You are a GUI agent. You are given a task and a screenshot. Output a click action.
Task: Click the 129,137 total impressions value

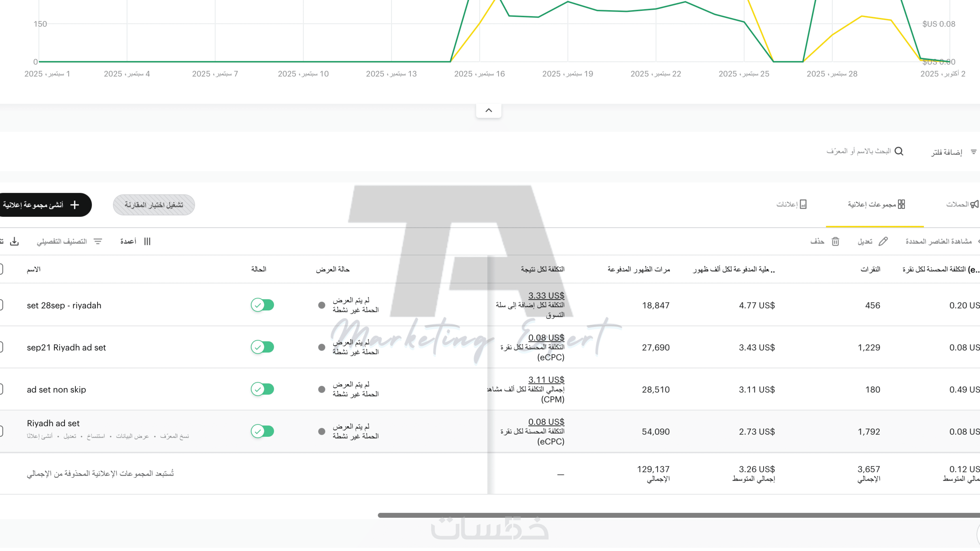click(653, 469)
